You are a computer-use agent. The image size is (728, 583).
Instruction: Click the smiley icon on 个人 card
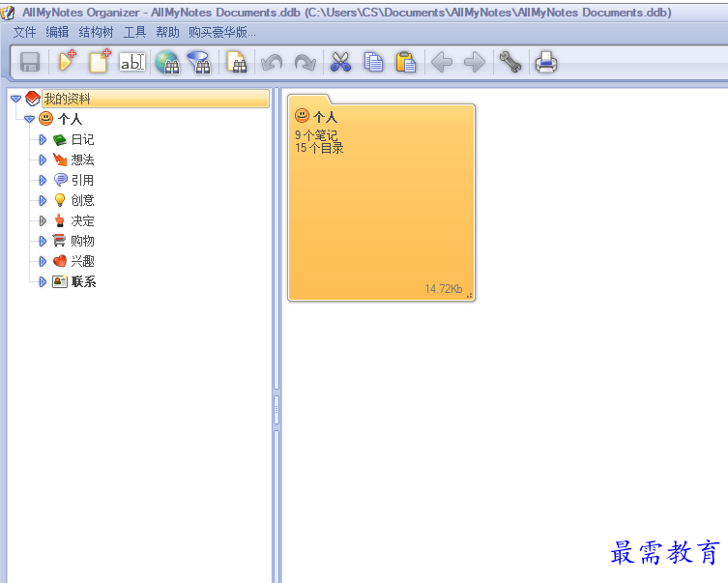pos(302,115)
